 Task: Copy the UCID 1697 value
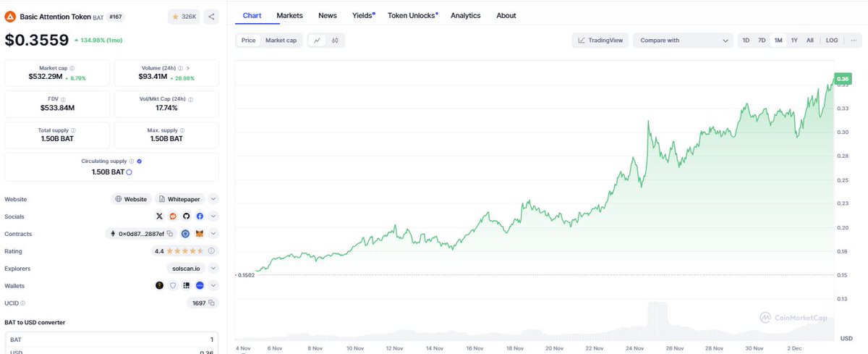click(x=213, y=303)
